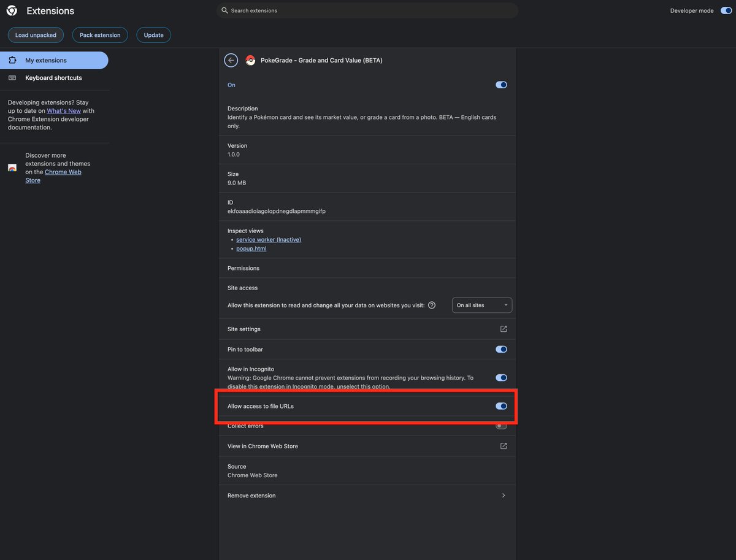Disable Pin to toolbar

point(502,349)
